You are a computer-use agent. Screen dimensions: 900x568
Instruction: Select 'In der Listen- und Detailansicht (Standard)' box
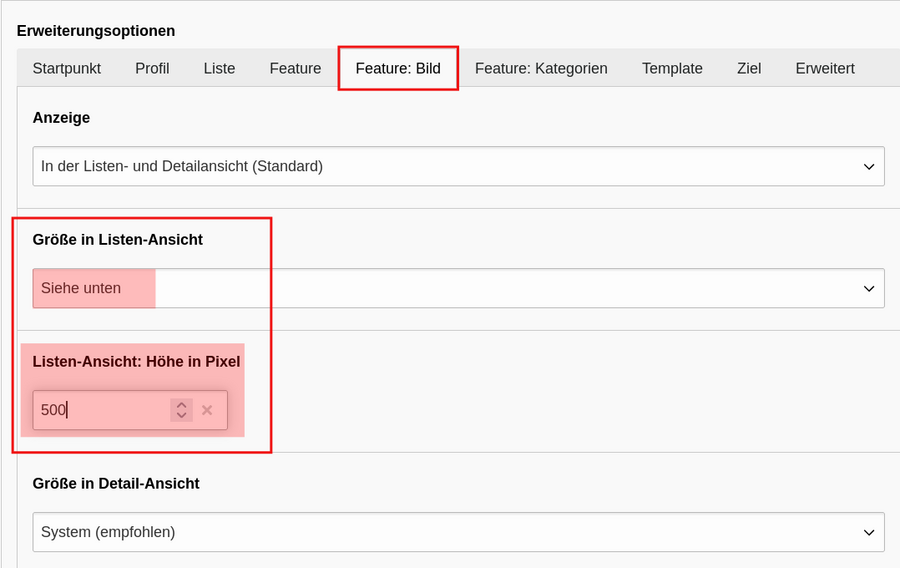pyautogui.click(x=458, y=166)
